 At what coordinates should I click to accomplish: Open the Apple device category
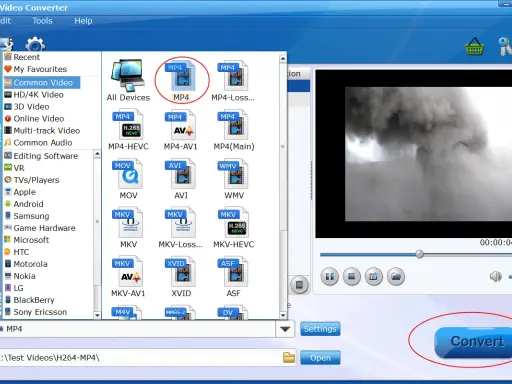click(20, 192)
